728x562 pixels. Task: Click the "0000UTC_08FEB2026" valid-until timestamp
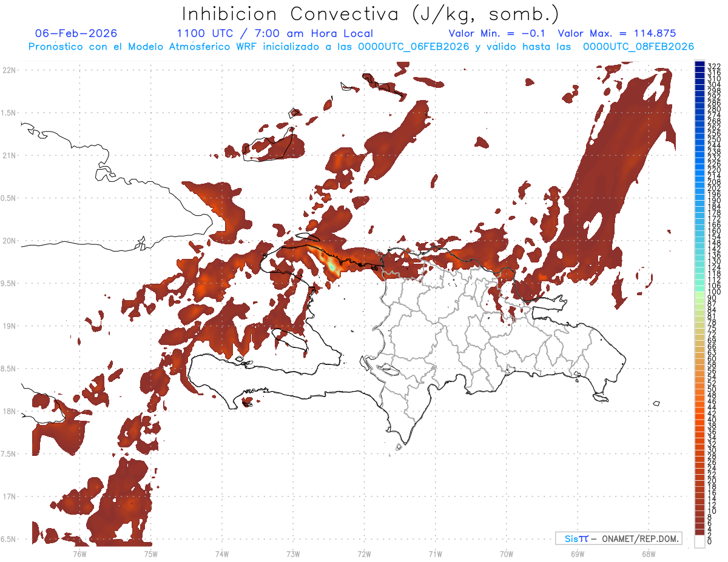point(638,47)
